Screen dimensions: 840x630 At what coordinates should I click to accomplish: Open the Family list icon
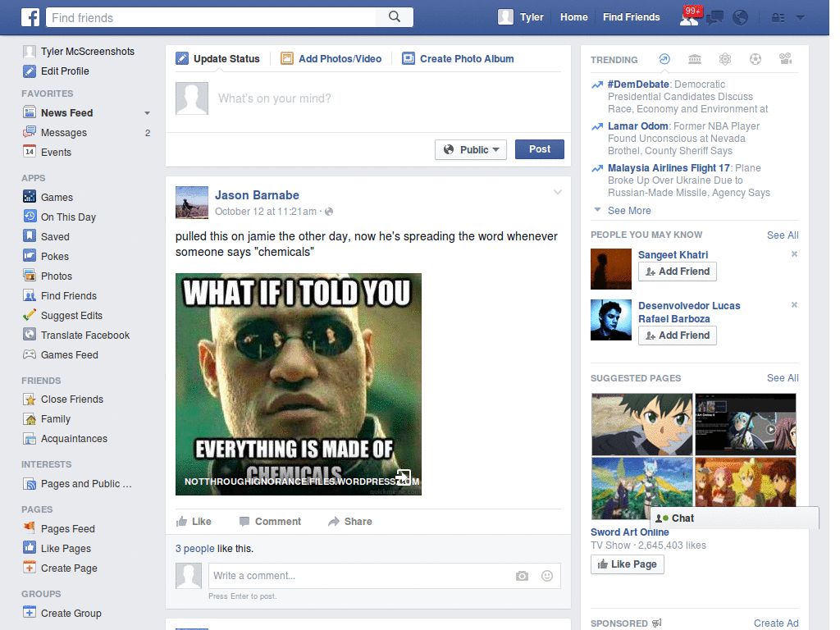(30, 419)
